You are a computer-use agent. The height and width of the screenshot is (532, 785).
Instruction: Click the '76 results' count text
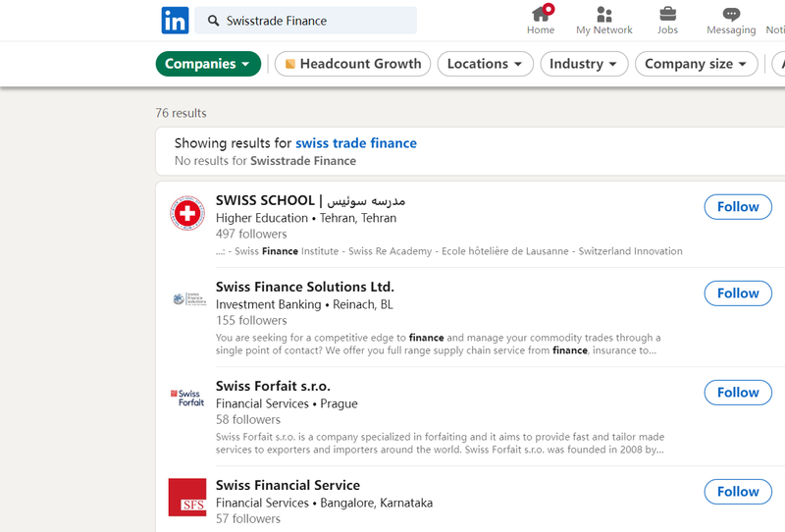point(181,113)
